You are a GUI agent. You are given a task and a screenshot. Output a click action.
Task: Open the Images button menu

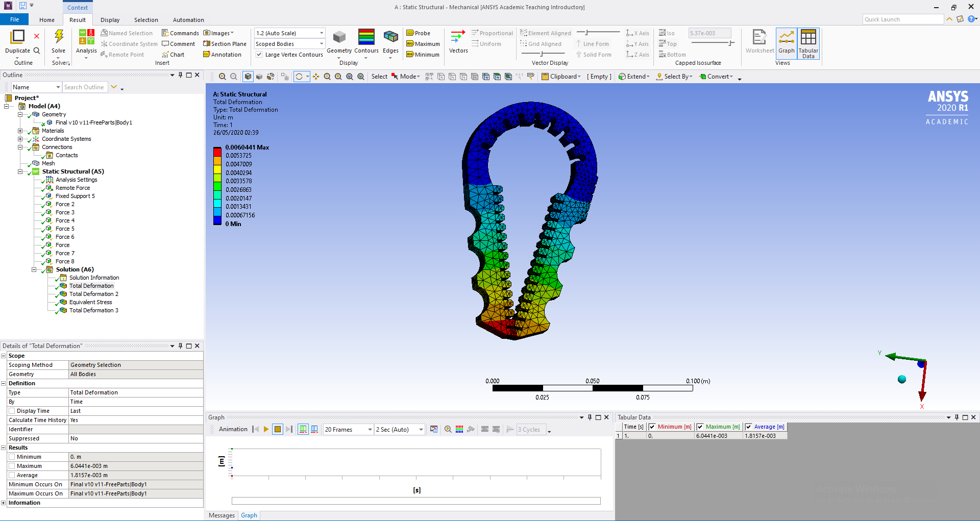(x=218, y=33)
